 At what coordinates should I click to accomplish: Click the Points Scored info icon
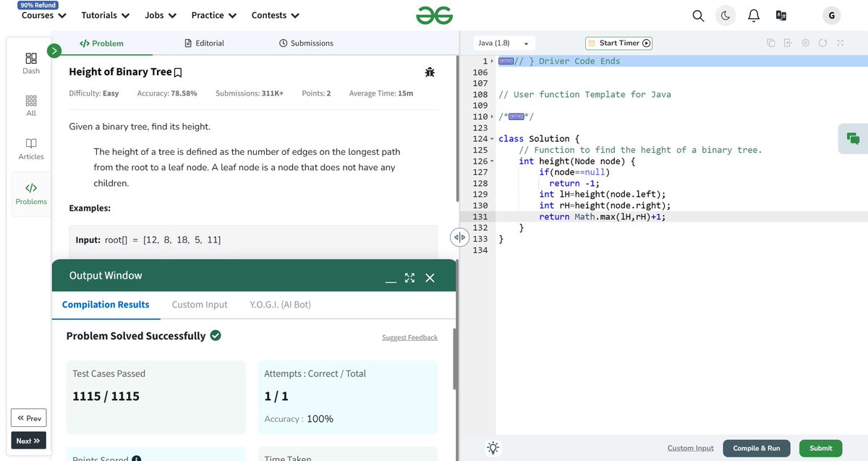(136, 458)
